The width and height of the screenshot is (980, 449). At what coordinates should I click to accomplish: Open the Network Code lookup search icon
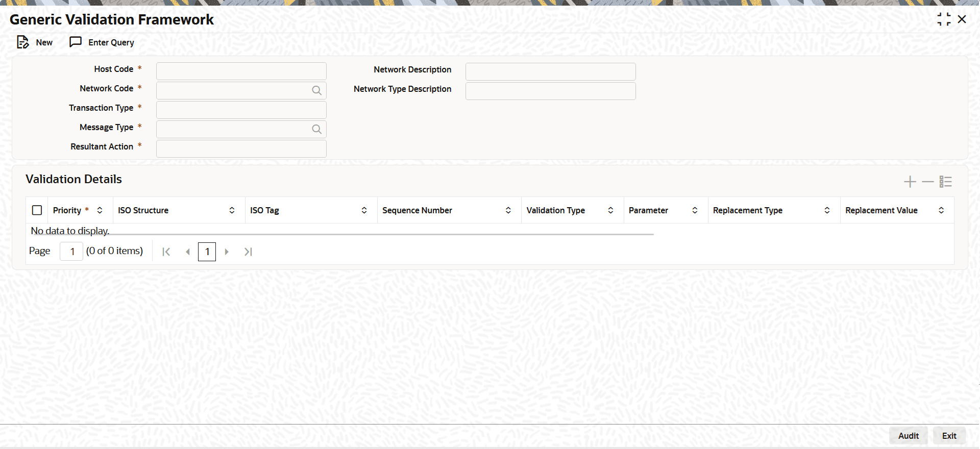click(x=316, y=90)
